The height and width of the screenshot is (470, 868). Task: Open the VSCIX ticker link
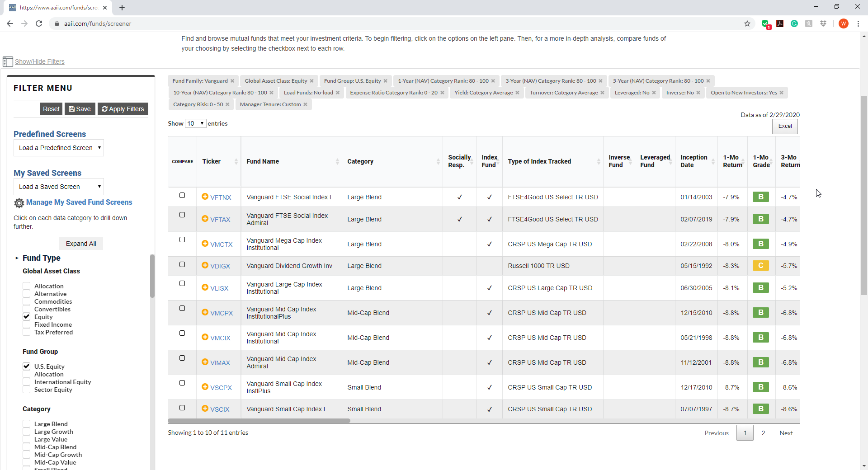pyautogui.click(x=220, y=409)
